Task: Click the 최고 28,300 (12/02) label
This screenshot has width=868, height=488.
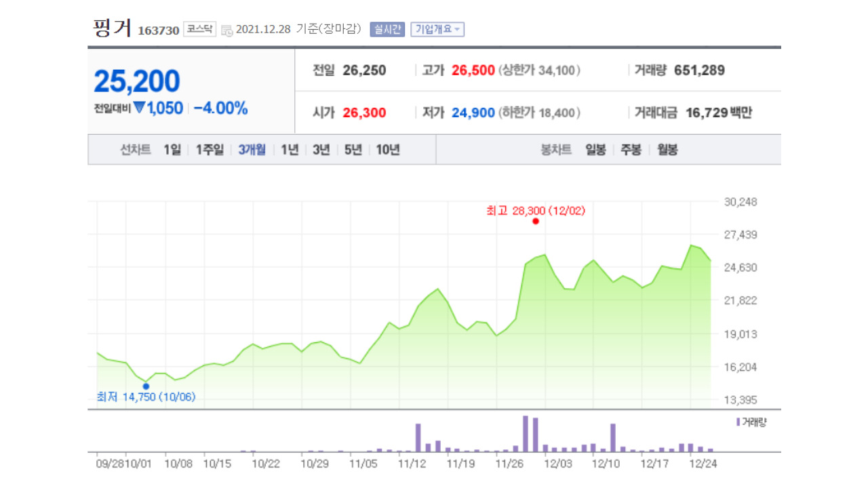Action: pyautogui.click(x=536, y=211)
